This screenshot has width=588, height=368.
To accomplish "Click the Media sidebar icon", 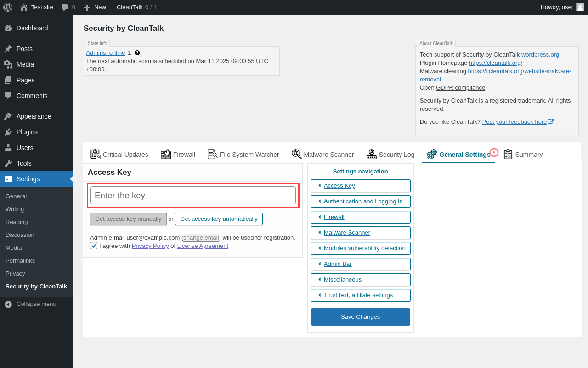I will [x=8, y=64].
